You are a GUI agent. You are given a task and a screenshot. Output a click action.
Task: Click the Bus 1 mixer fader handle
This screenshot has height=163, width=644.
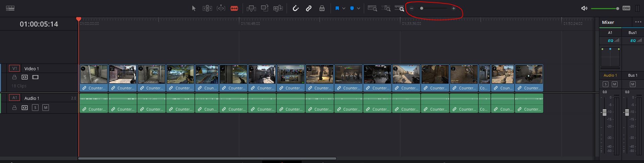click(627, 113)
